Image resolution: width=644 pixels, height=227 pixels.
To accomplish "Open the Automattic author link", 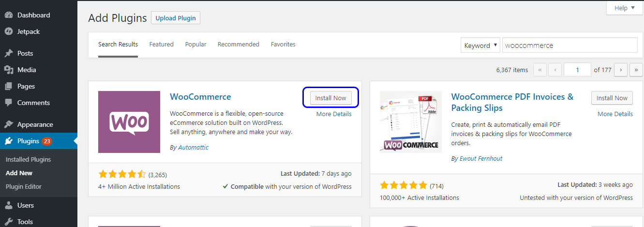I will point(193,147).
